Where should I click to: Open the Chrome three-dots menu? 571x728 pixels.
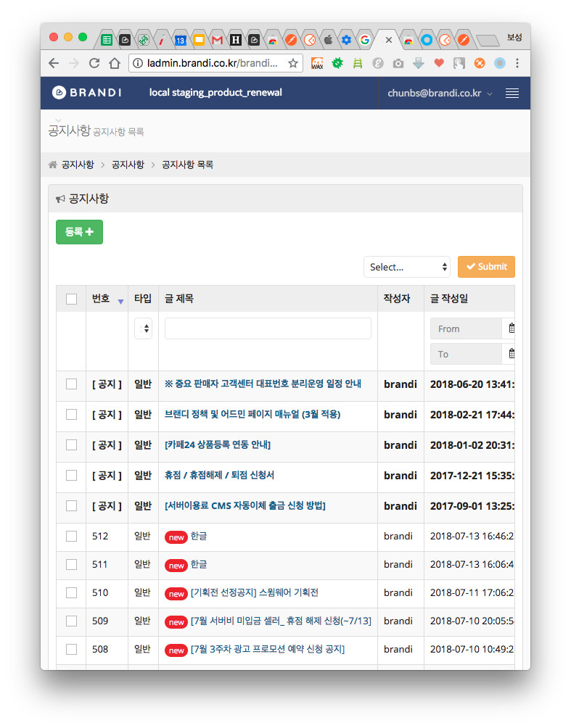[517, 63]
